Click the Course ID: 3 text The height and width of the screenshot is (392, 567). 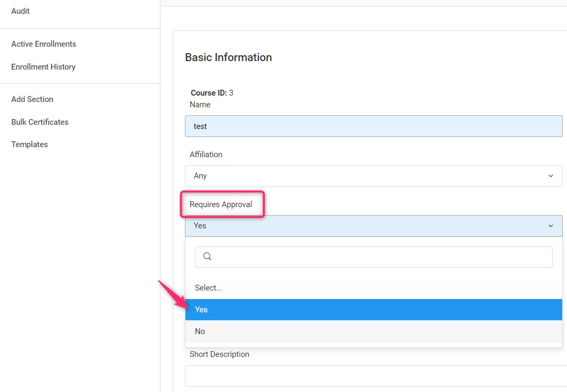tap(212, 93)
